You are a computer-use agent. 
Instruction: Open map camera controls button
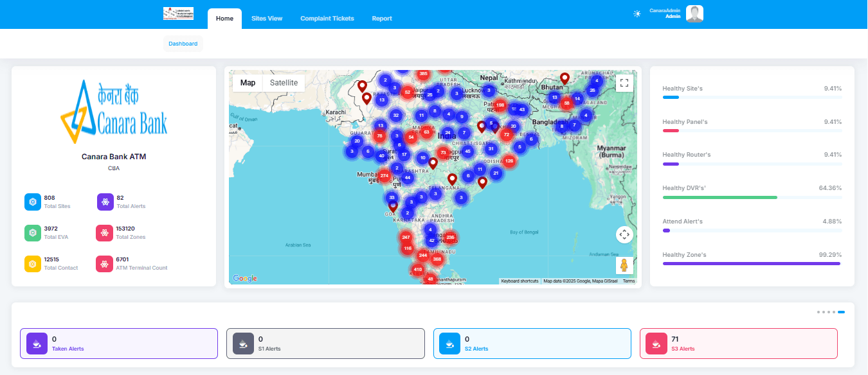tap(624, 234)
